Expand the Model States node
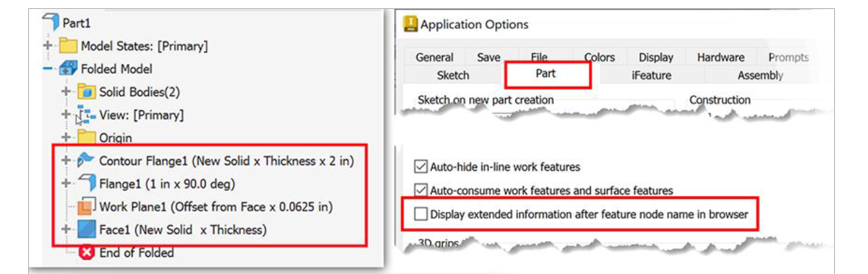This screenshot has height=274, width=868. click(48, 46)
